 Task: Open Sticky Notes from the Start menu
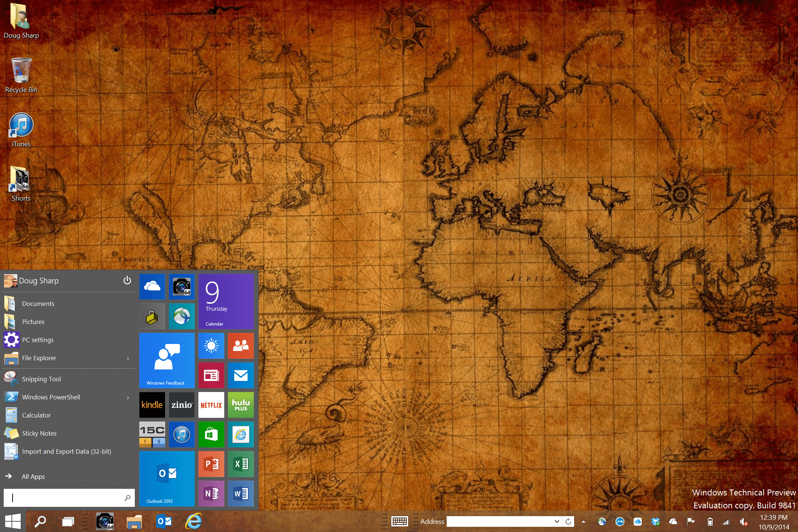pos(69,433)
